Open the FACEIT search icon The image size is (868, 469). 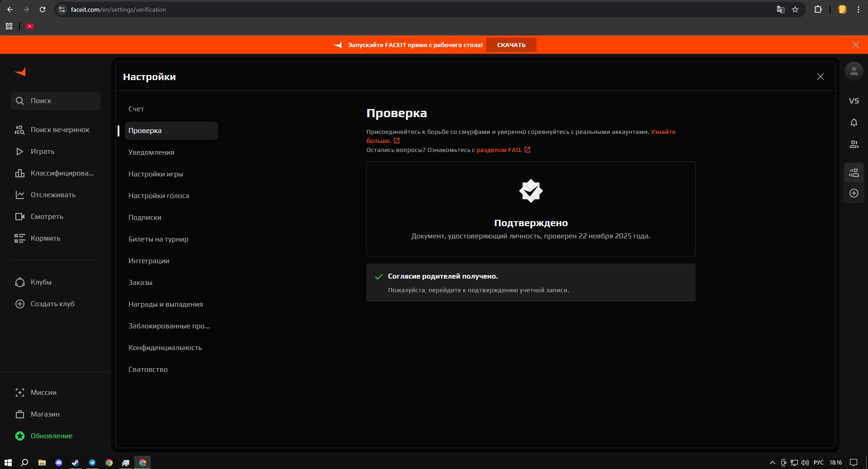[20, 101]
